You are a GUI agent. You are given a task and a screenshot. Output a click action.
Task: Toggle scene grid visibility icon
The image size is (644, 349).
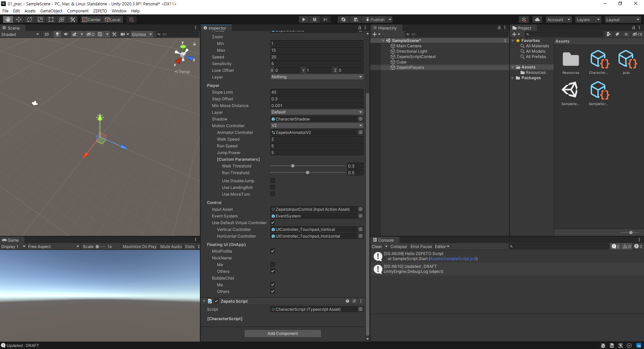click(x=100, y=34)
